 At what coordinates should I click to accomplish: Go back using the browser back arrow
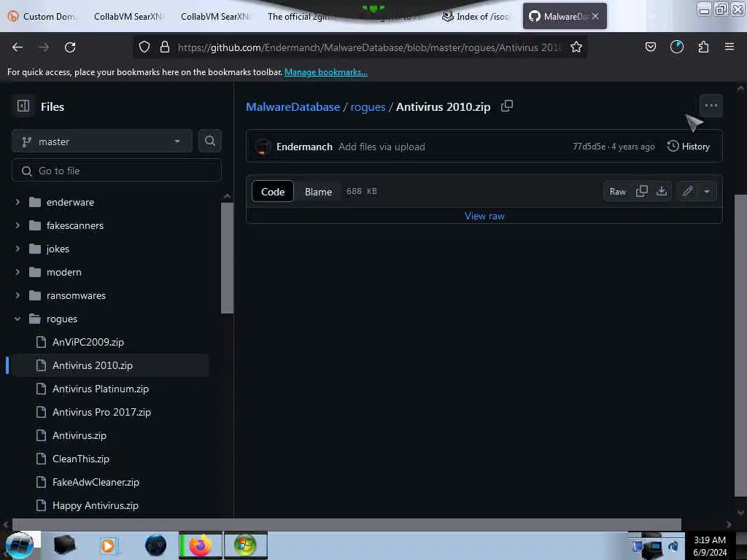[18, 47]
